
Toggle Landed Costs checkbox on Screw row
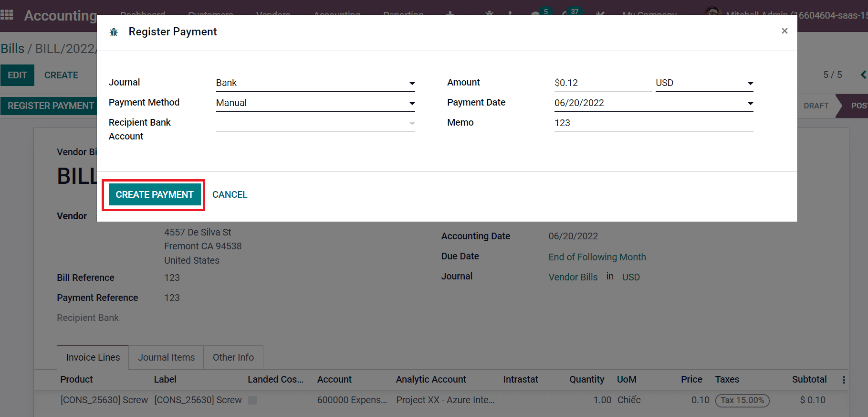[x=253, y=400]
